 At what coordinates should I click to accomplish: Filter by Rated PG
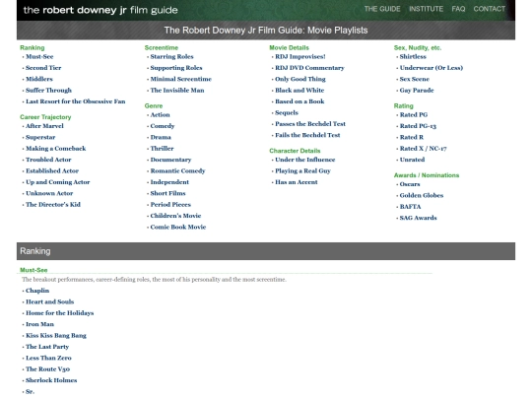click(x=414, y=114)
